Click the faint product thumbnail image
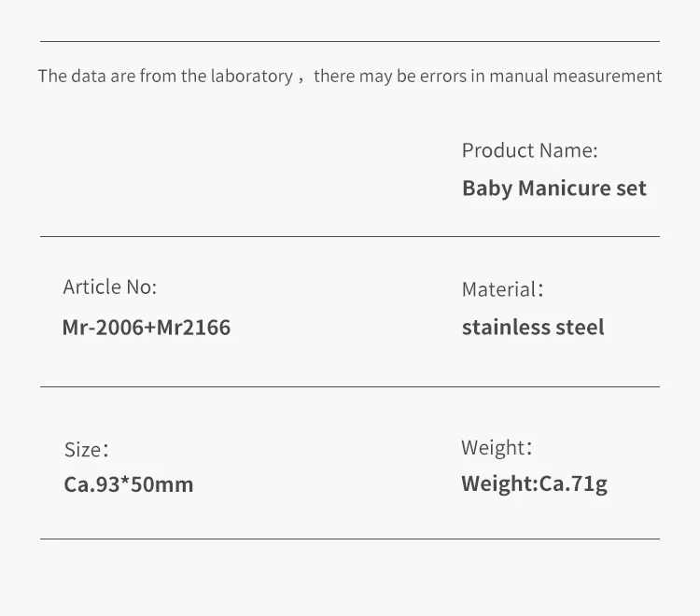This screenshot has width=700, height=616. [116, 172]
